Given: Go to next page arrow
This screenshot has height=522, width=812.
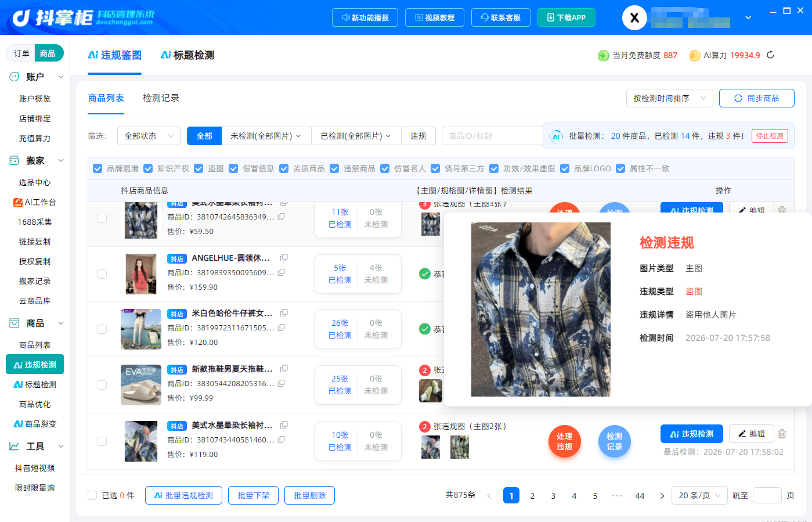Looking at the screenshot, I should click(662, 496).
